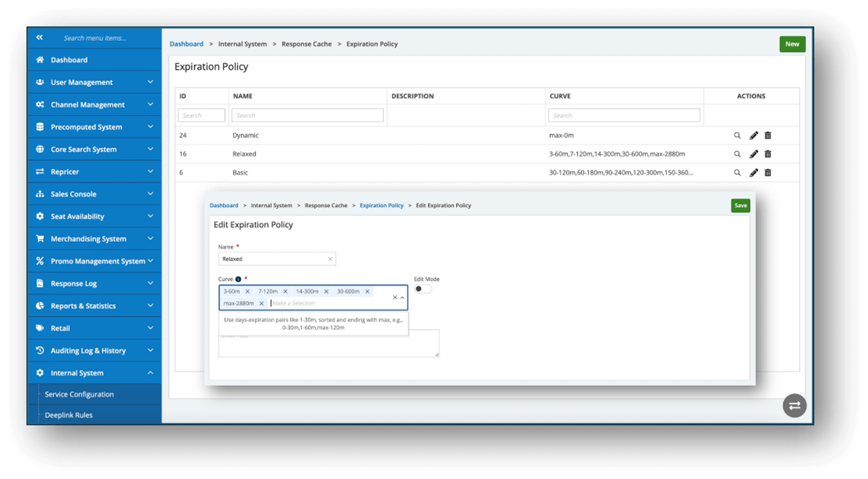Toggle the Edit Mode switch
The image size is (868, 479).
(x=423, y=289)
